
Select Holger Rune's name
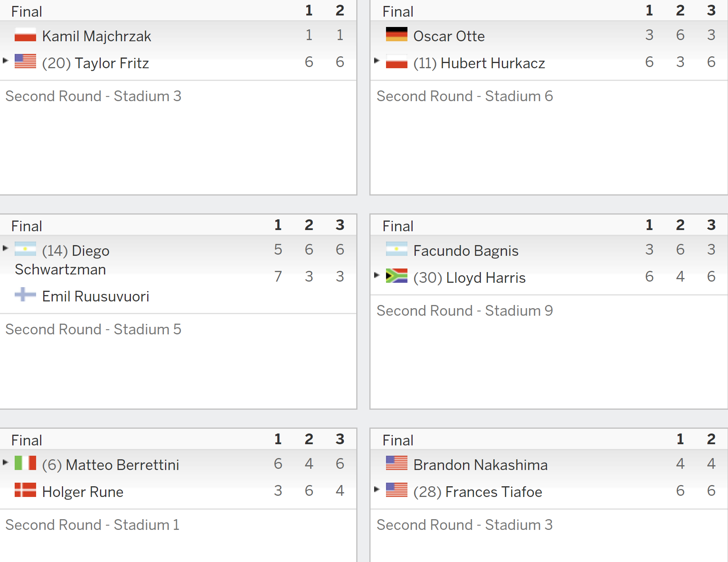pos(83,492)
